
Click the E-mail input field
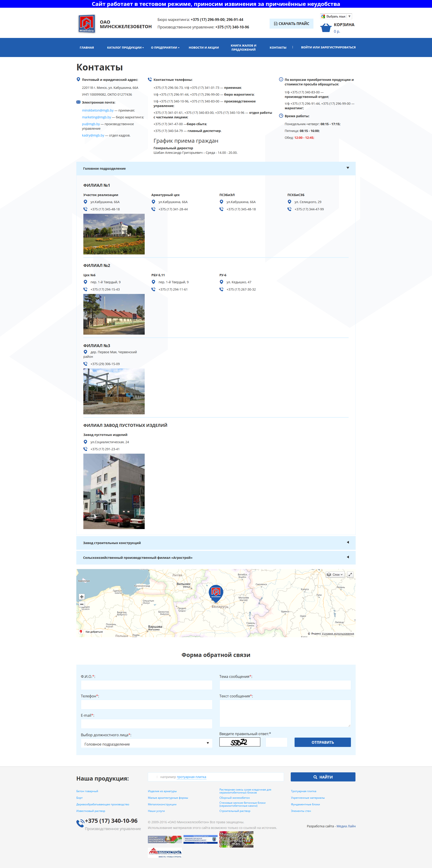tap(146, 724)
